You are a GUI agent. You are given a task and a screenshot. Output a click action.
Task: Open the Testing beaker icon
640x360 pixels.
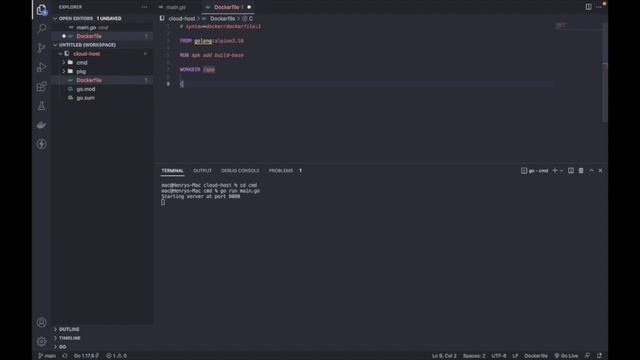click(x=41, y=106)
